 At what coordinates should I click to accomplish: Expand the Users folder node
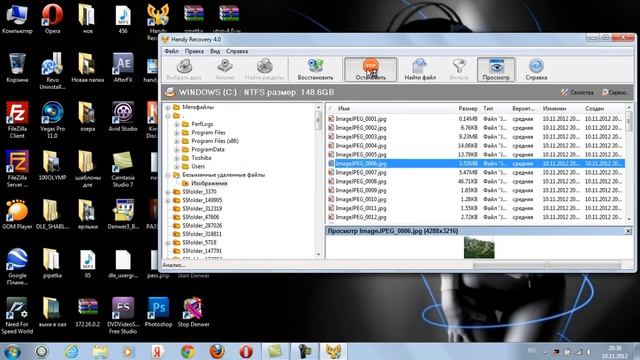177,167
